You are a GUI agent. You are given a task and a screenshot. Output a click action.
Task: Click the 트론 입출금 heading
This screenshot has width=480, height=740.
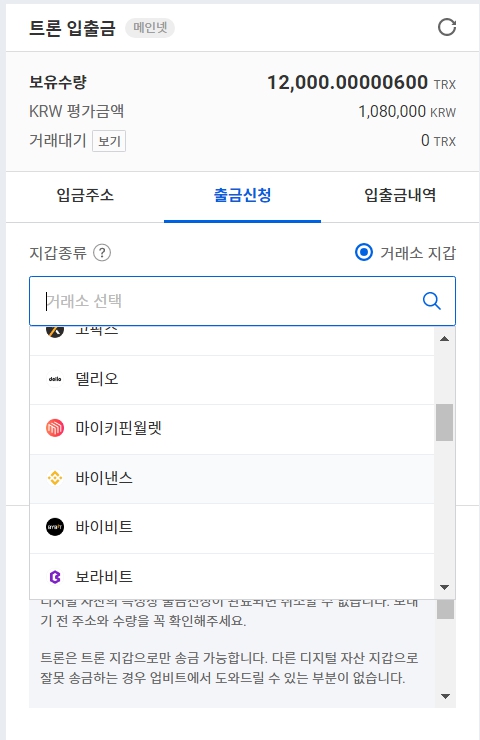pyautogui.click(x=72, y=28)
